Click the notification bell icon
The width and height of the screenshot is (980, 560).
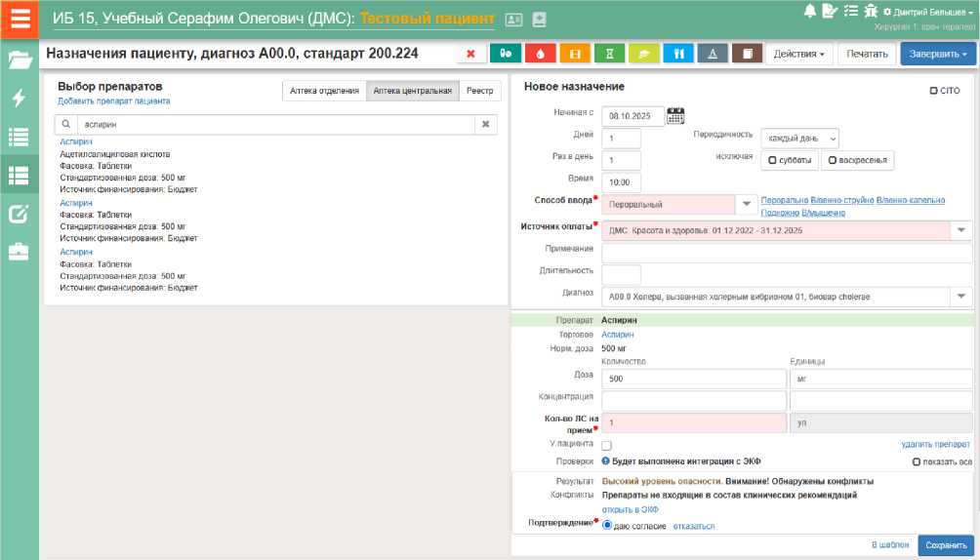tap(809, 11)
